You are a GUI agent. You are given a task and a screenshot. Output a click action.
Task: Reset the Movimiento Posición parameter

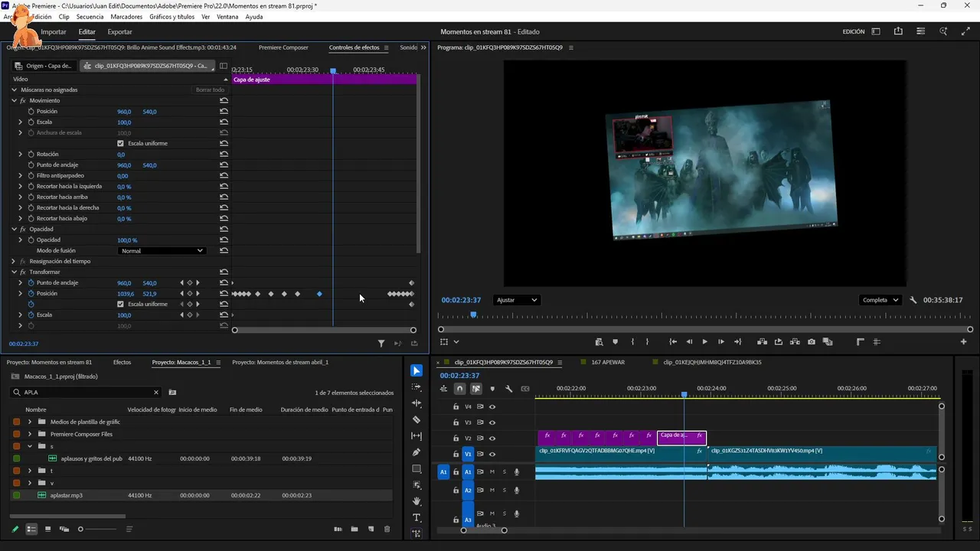(x=224, y=112)
